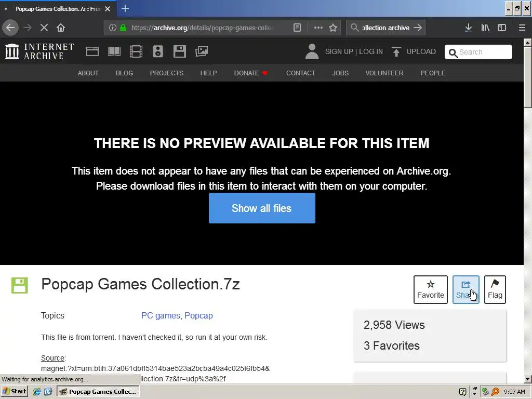The image size is (532, 399).
Task: Click the Flag button
Action: [x=495, y=289]
